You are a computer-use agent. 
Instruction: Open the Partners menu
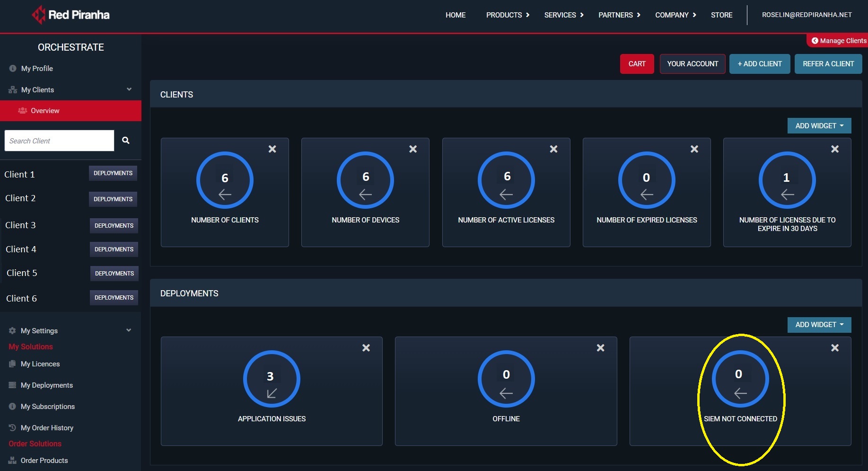619,15
